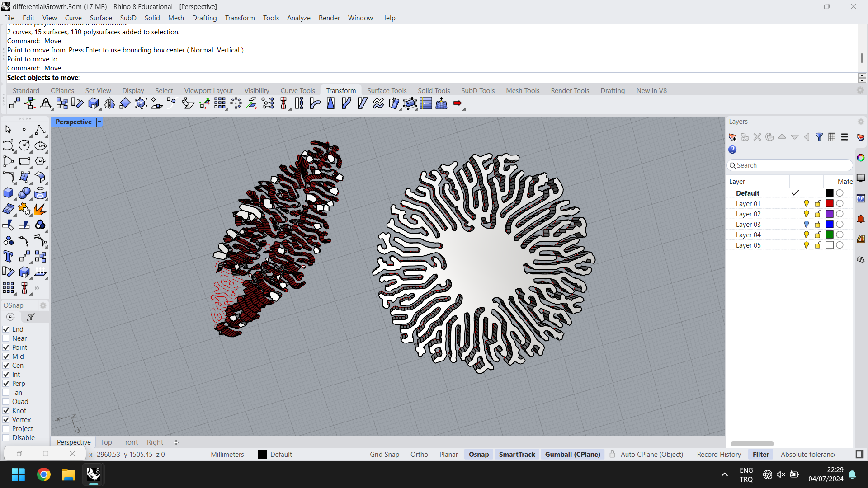Select the Move tool in Transform toolbar
The height and width of the screenshot is (488, 868).
(x=14, y=103)
